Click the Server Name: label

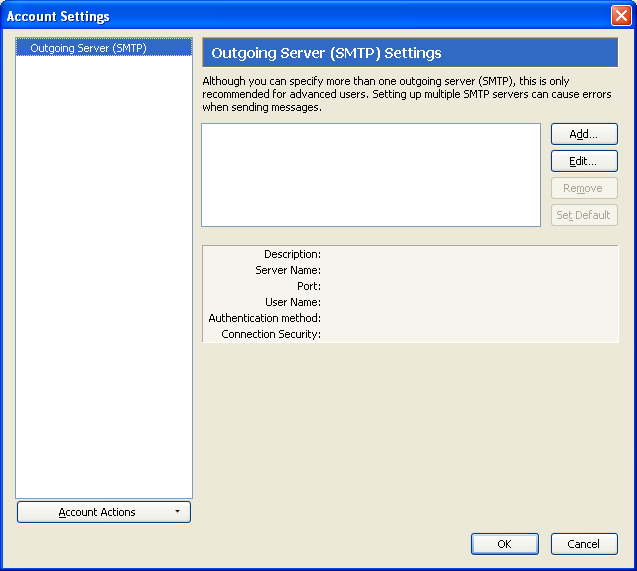(x=288, y=270)
